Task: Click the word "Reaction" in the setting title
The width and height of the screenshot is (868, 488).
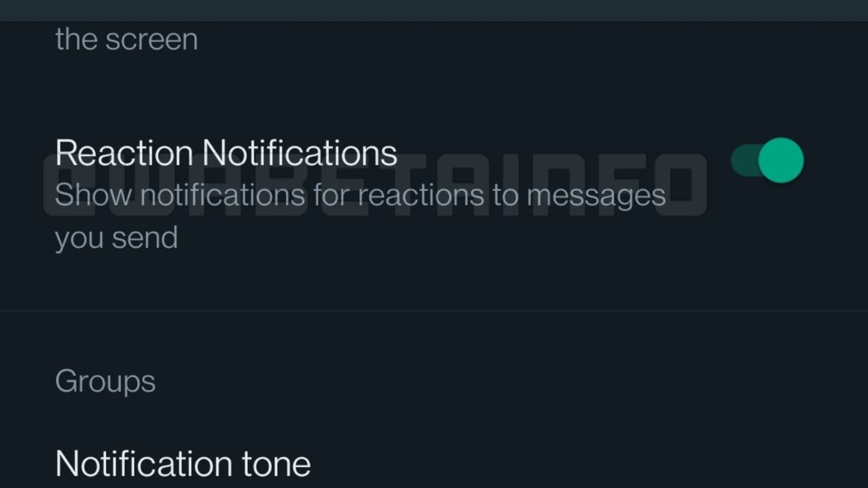Action: pyautogui.click(x=124, y=153)
